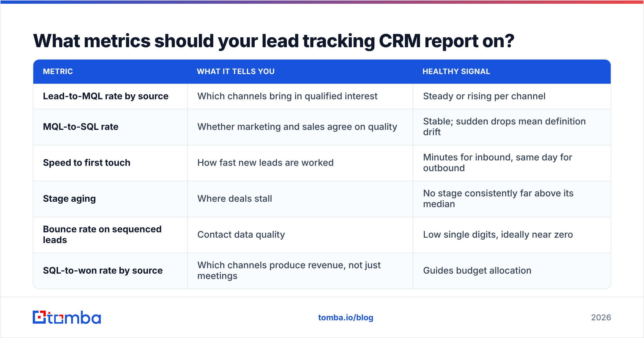This screenshot has height=338, width=644.
Task: Click the 'Guides budget allocation' cell
Action: coord(512,271)
